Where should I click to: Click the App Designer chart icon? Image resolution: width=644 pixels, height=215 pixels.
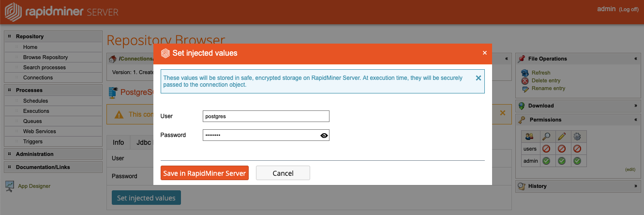pos(10,185)
